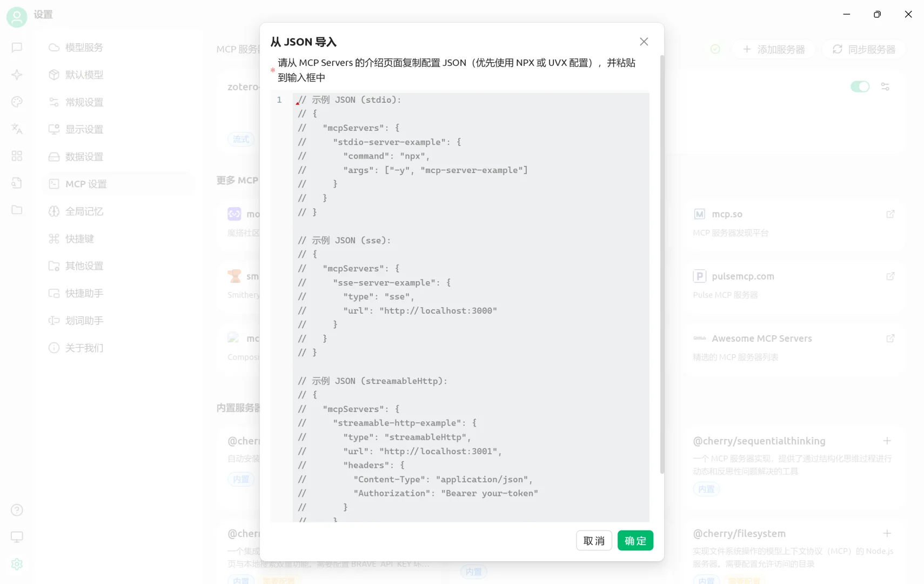
Task: Open the pulsemcp.com external link icon
Action: [x=890, y=276]
